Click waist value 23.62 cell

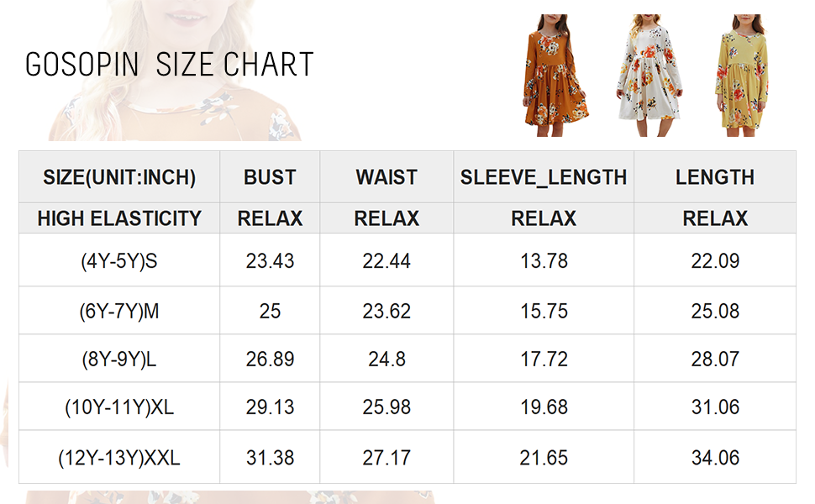click(386, 311)
